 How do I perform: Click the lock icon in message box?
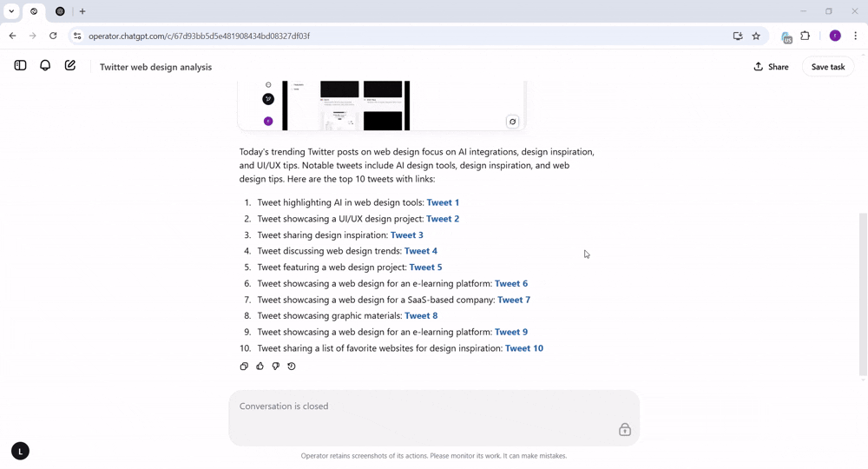tap(624, 429)
